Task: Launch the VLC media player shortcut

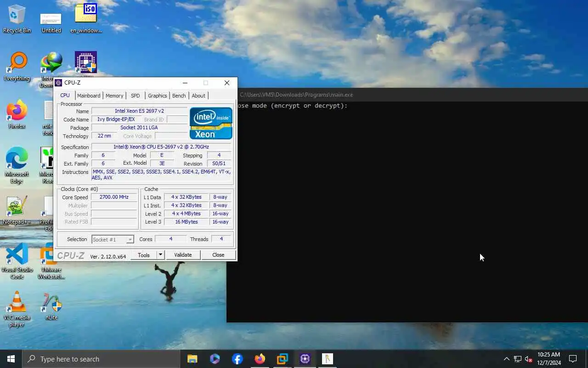Action: point(17,309)
